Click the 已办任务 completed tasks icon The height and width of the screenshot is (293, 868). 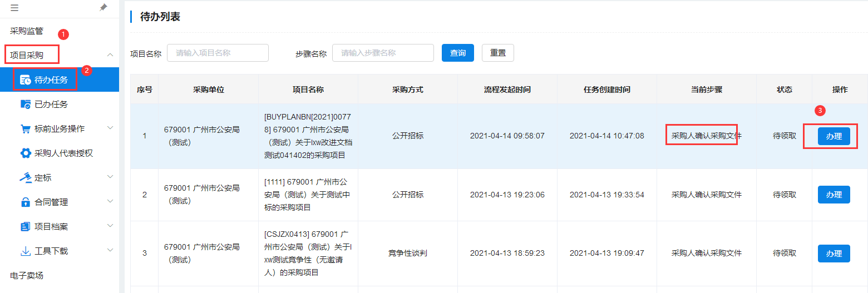[26, 104]
